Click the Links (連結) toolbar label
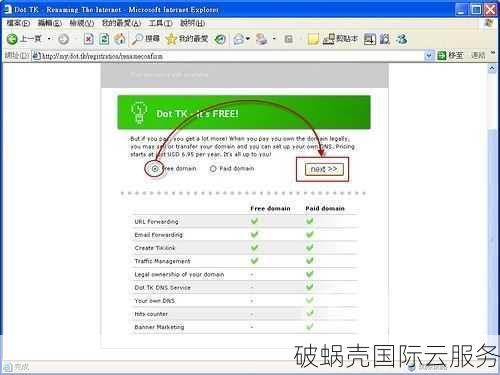This screenshot has height=375, width=500. [478, 55]
